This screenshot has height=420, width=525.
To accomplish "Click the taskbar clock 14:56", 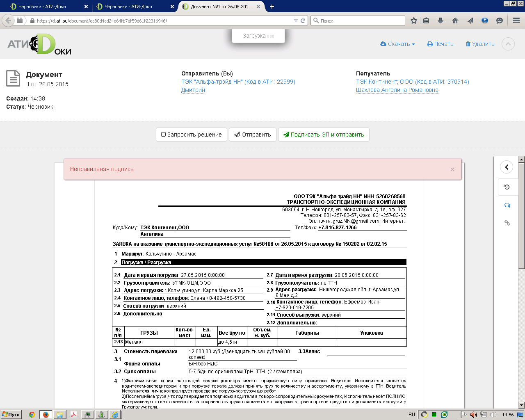I will click(x=508, y=415).
